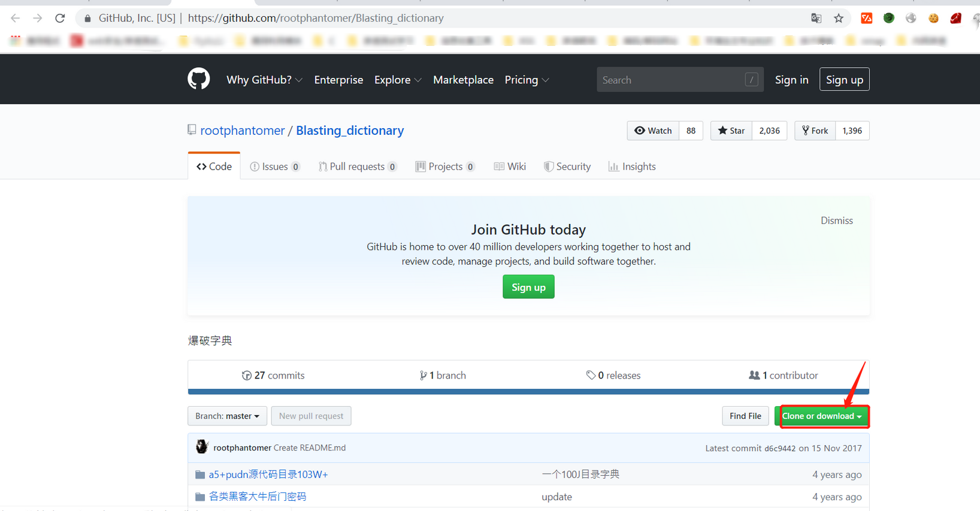The image size is (980, 511).
Task: Open the Pull requests tab
Action: [358, 167]
